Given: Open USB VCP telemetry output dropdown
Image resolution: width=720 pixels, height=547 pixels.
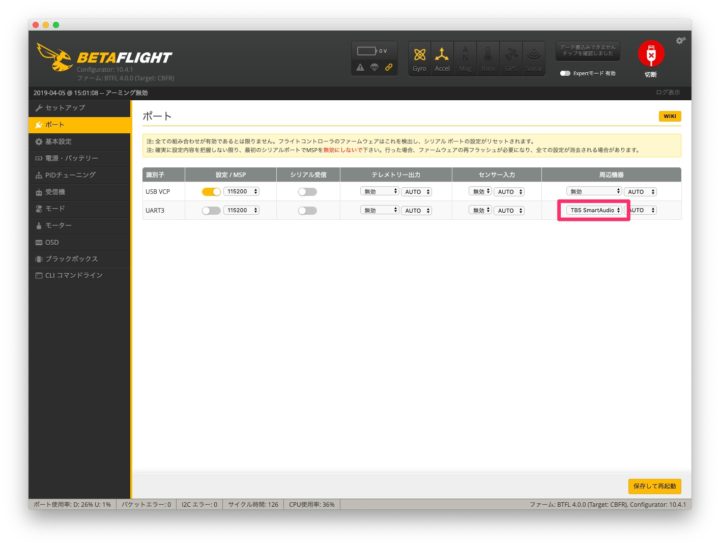Looking at the screenshot, I should (380, 191).
